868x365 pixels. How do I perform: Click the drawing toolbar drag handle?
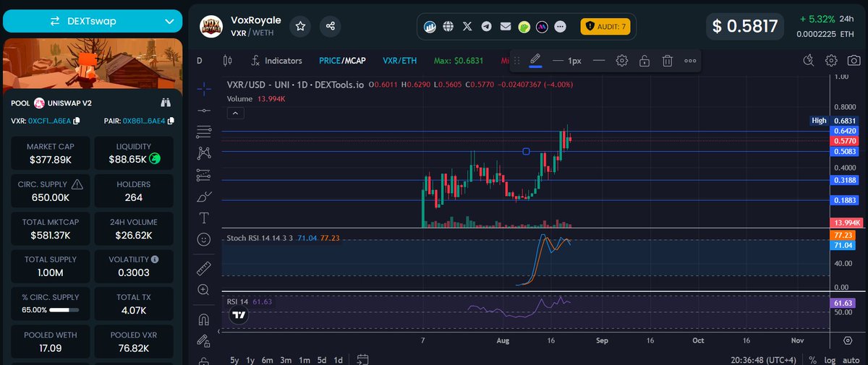(516, 61)
